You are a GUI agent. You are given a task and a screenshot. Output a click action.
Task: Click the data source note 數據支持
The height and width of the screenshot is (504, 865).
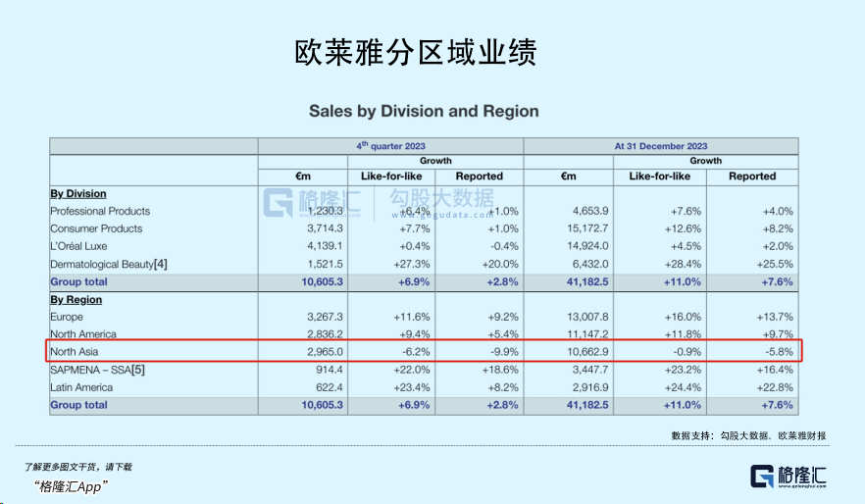click(x=748, y=435)
